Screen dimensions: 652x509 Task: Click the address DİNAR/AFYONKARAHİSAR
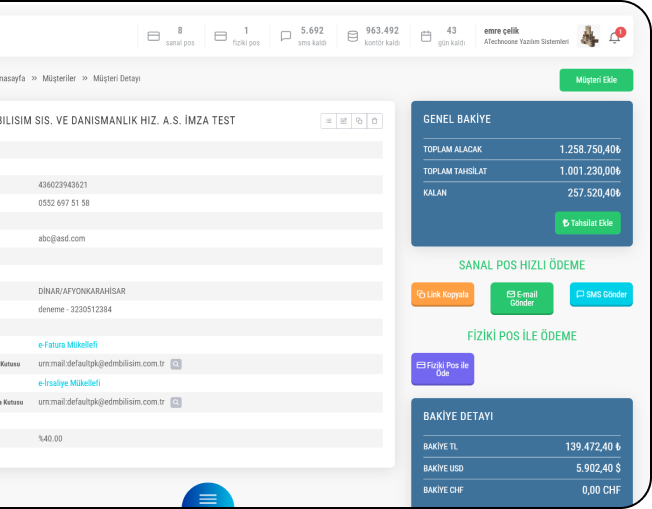pyautogui.click(x=82, y=291)
